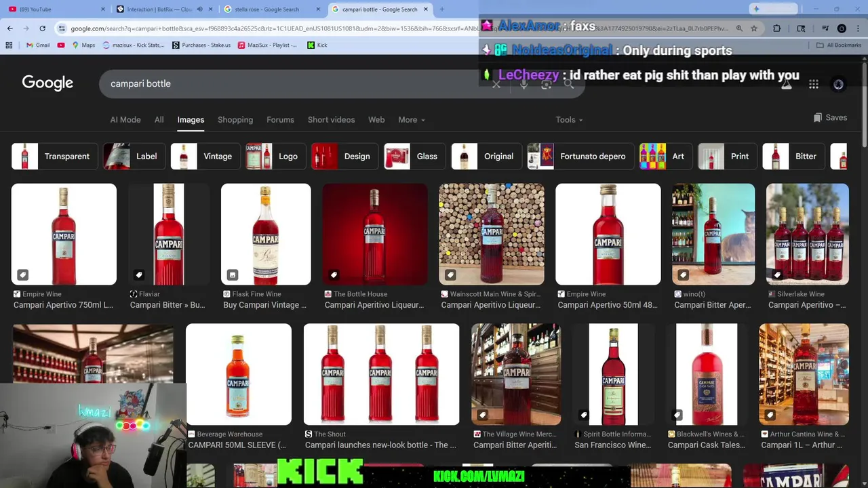Mute the BotRix tab audio icon
This screenshot has height=488, width=868.
[x=199, y=9]
